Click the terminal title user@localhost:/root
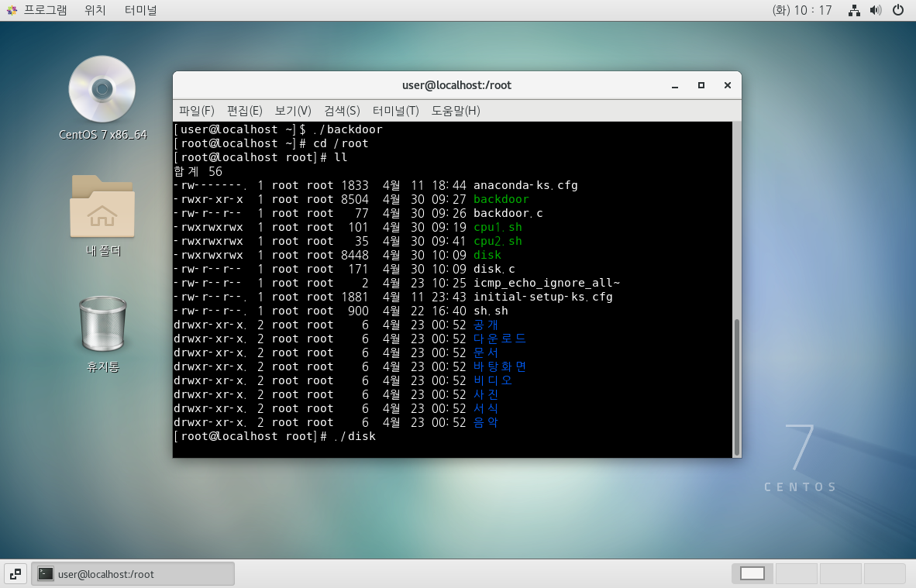Image resolution: width=916 pixels, height=588 pixels. (x=456, y=85)
